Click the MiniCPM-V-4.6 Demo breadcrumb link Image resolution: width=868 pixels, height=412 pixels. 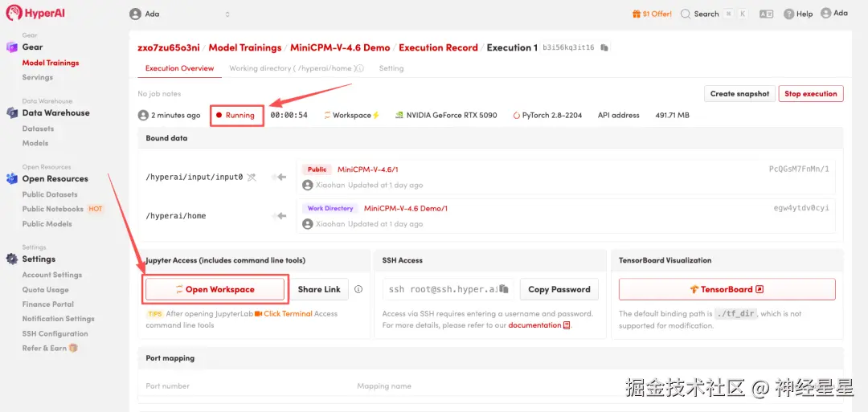(x=340, y=47)
